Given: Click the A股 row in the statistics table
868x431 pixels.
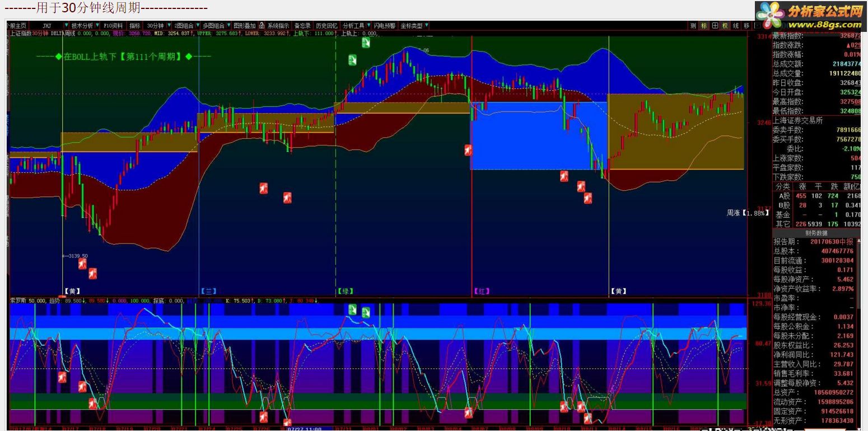Looking at the screenshot, I should (817, 196).
